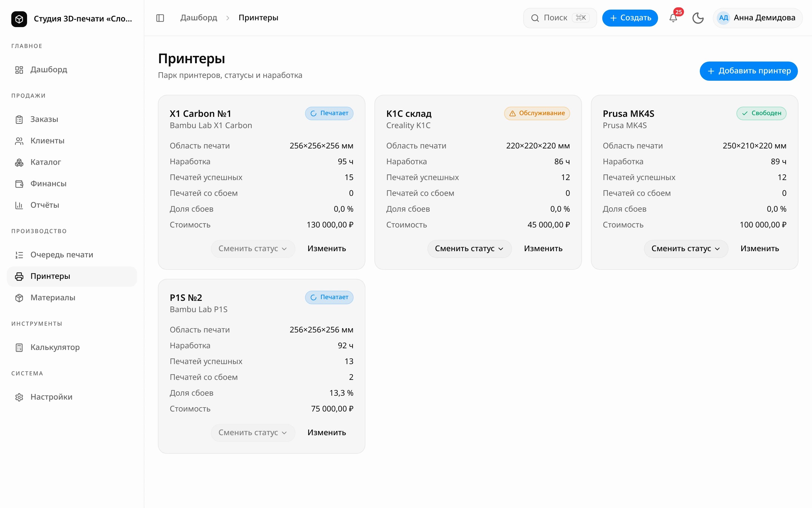Click the Принтеры printer icon

(x=19, y=277)
